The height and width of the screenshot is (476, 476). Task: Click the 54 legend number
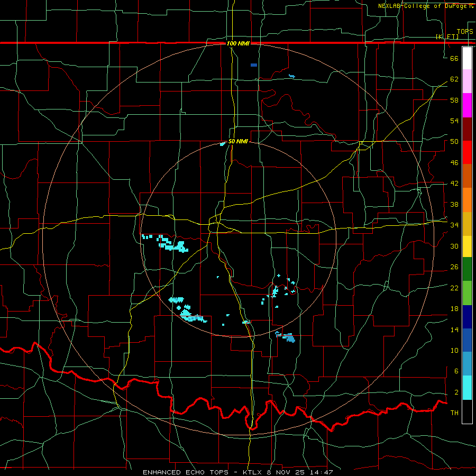[454, 121]
